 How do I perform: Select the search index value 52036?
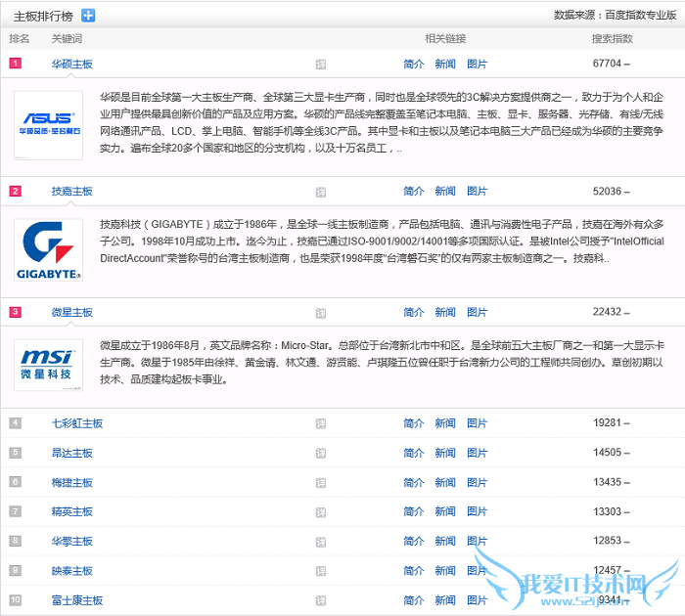pos(607,192)
